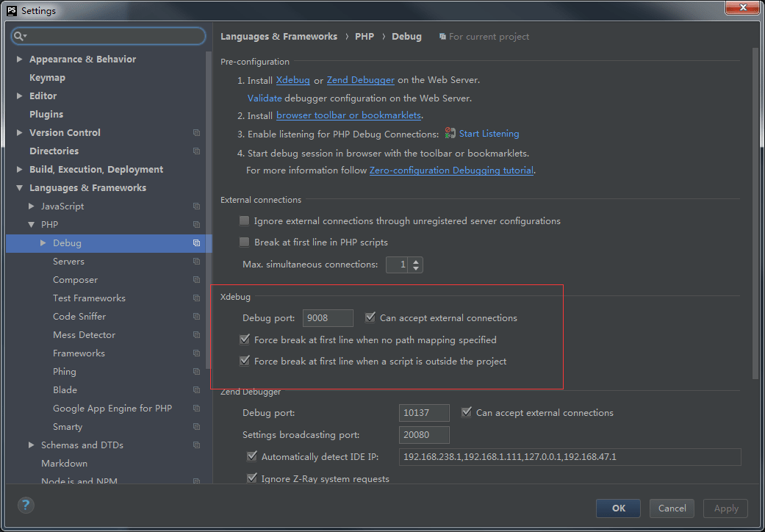Open Composer settings page
Screen dimensions: 765x532
pos(75,280)
